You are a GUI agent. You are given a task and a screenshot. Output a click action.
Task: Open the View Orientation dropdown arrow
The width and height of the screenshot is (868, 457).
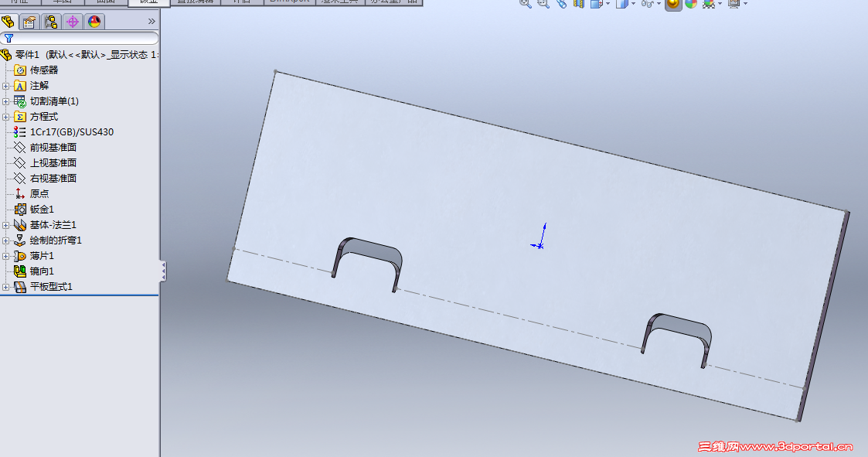(608, 4)
